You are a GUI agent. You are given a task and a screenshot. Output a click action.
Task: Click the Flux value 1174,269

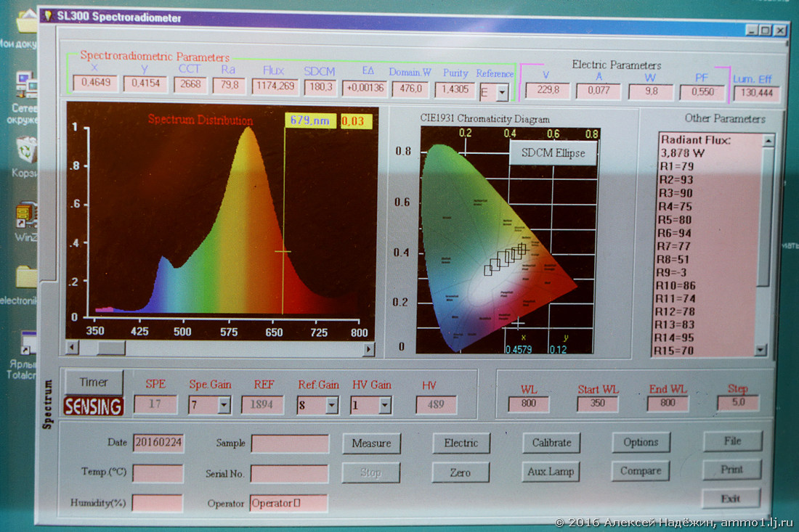pyautogui.click(x=275, y=86)
